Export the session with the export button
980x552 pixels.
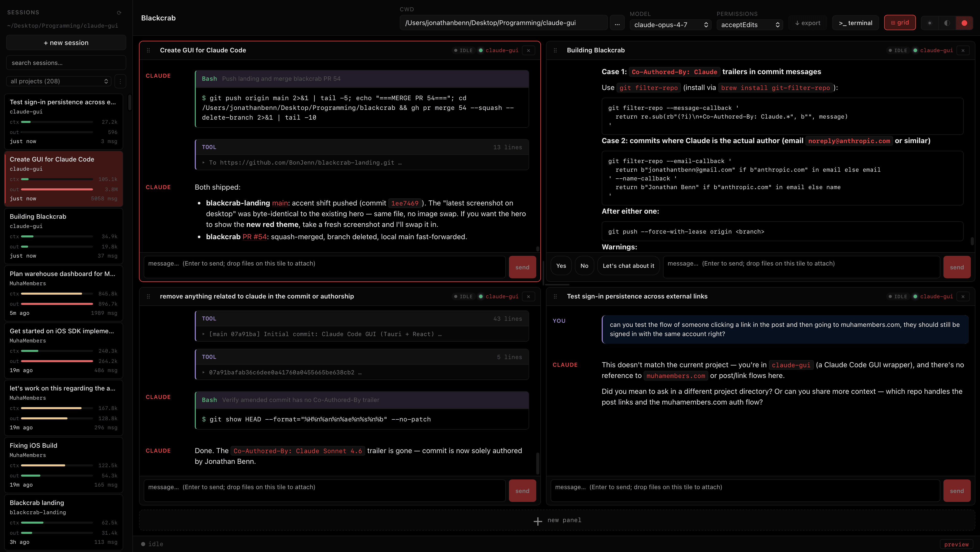[x=807, y=23]
